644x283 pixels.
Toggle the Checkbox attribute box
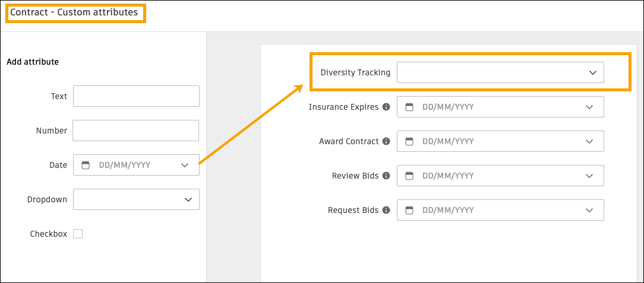78,234
